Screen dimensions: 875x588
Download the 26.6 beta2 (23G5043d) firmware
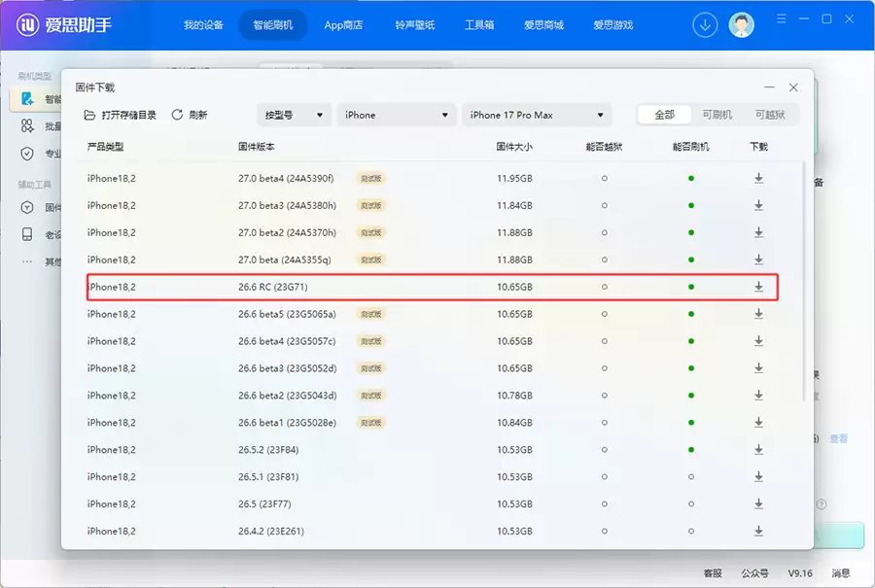coord(758,395)
